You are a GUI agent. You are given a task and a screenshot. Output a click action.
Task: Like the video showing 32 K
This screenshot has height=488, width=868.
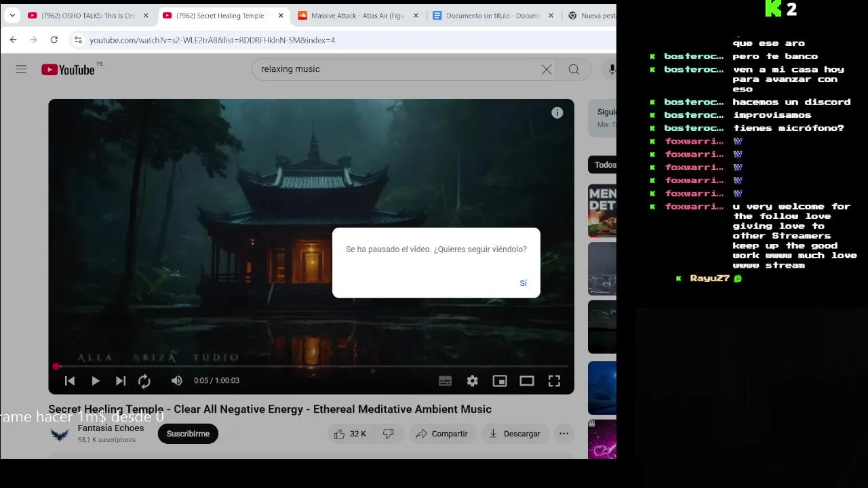click(350, 434)
